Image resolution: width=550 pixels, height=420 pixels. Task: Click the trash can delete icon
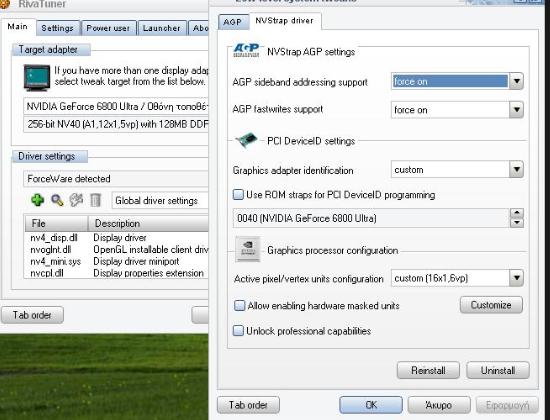(x=95, y=200)
